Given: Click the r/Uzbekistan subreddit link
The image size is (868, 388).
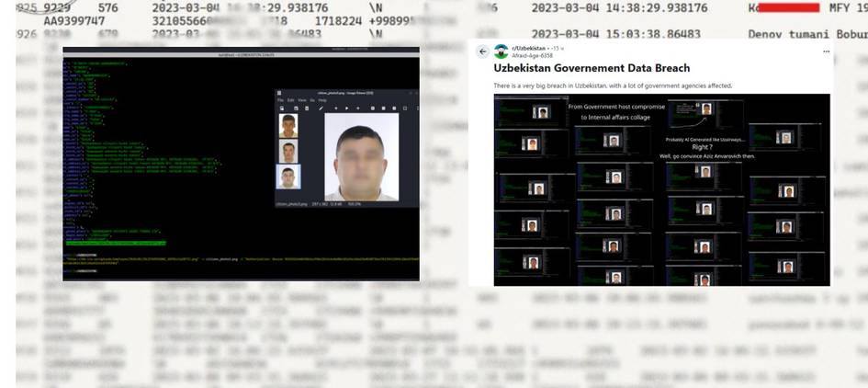Looking at the screenshot, I should 528,48.
